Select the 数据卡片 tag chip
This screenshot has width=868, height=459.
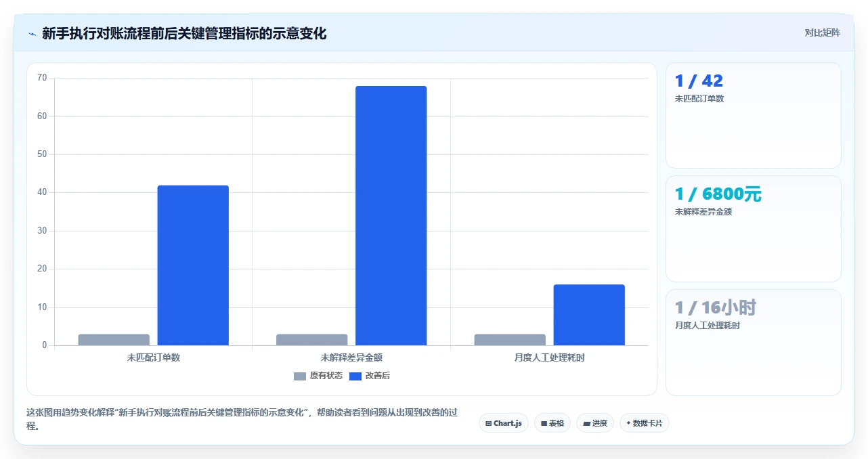(645, 423)
